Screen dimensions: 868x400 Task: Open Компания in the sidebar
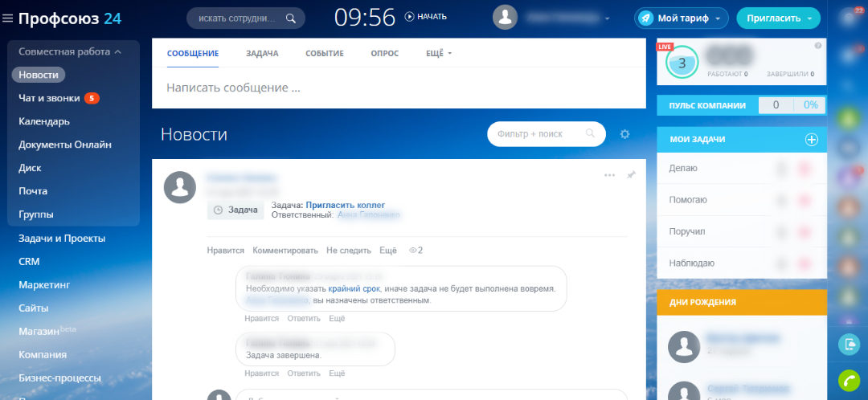43,355
